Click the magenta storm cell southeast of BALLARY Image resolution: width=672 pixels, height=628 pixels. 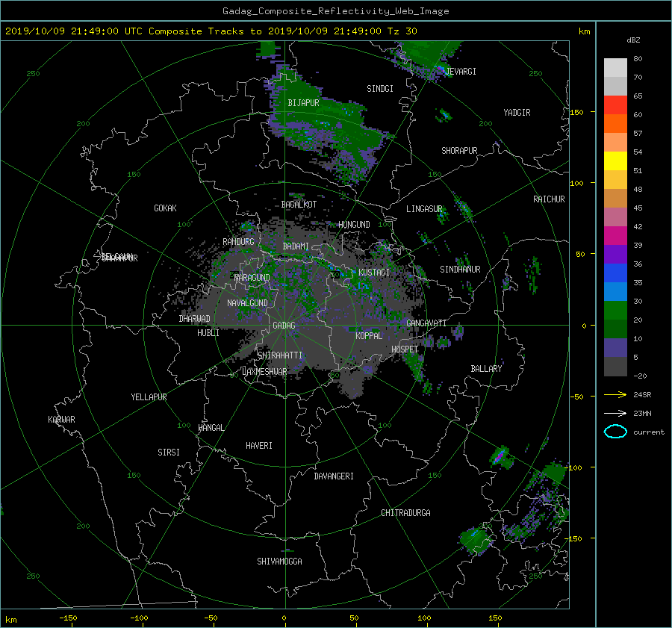coord(499,457)
